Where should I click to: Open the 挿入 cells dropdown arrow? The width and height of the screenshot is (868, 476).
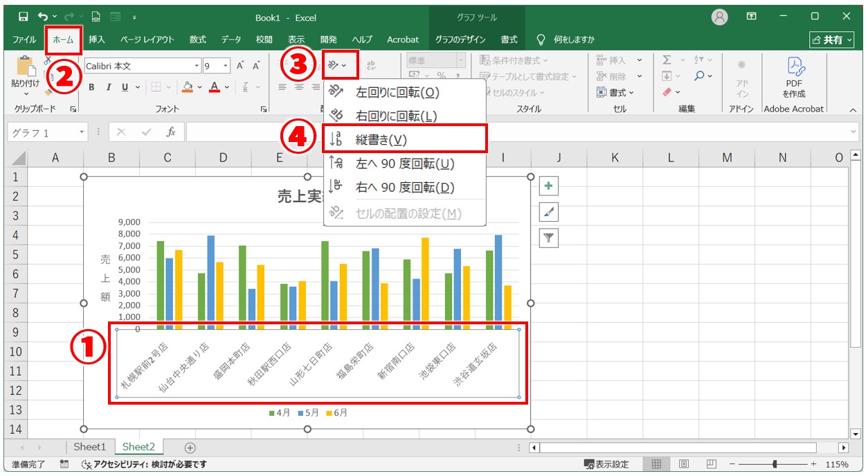(639, 61)
